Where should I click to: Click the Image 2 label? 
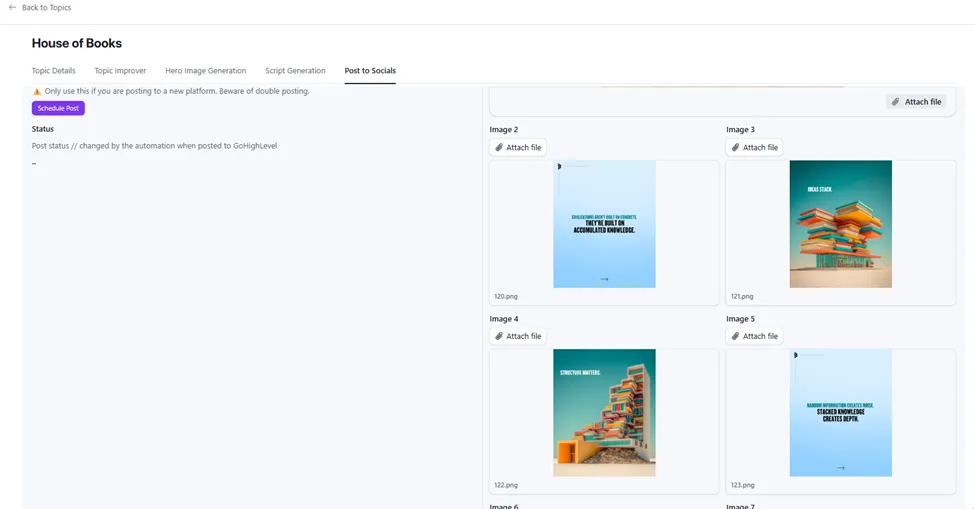click(504, 130)
